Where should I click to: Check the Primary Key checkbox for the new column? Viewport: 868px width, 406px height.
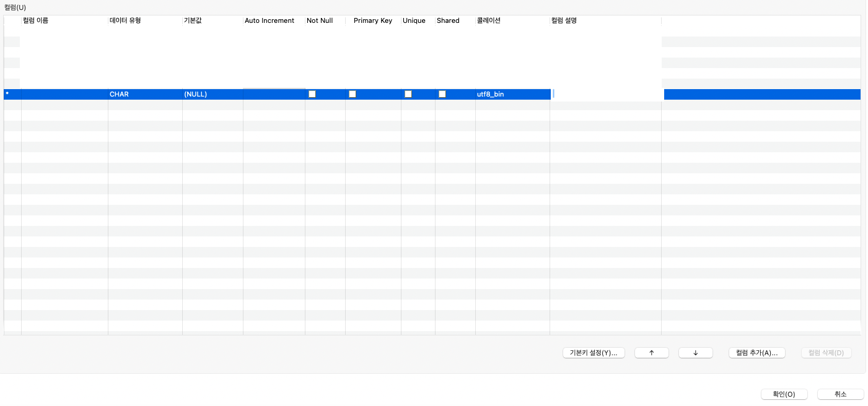tap(352, 94)
